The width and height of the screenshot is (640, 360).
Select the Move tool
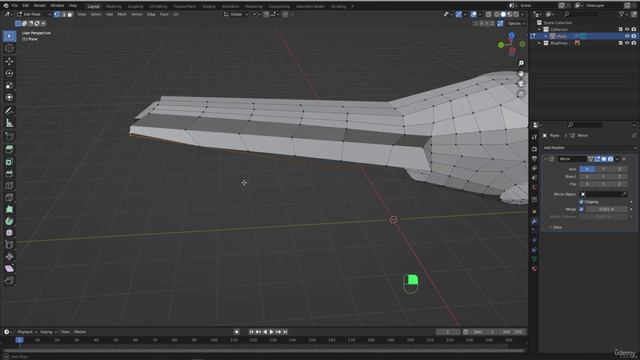coord(9,62)
